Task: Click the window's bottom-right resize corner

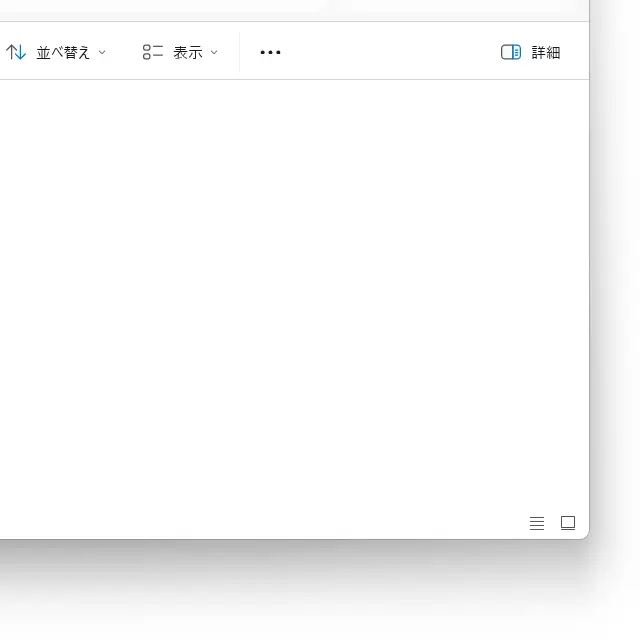Action: 587,537
